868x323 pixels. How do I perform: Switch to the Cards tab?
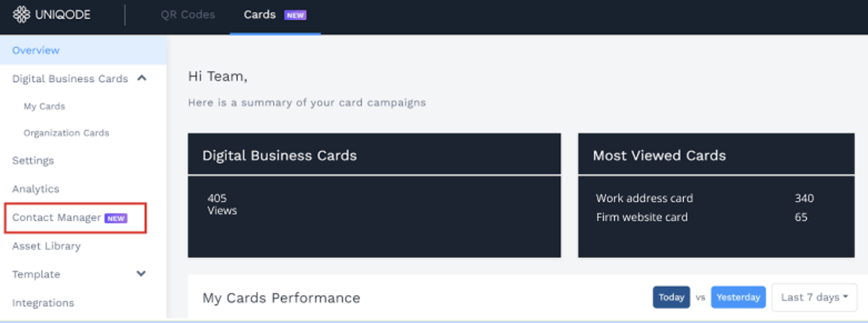click(259, 14)
